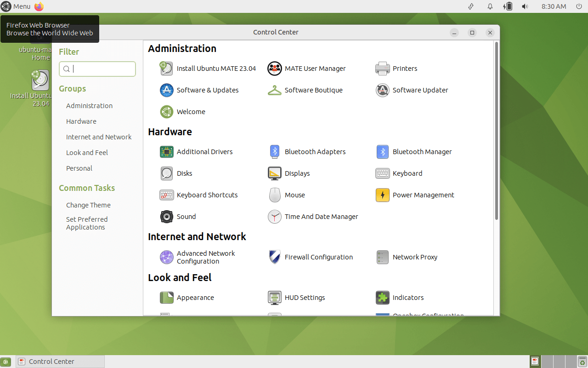Launch the Software Boutique hanger icon
The width and height of the screenshot is (588, 368).
274,90
